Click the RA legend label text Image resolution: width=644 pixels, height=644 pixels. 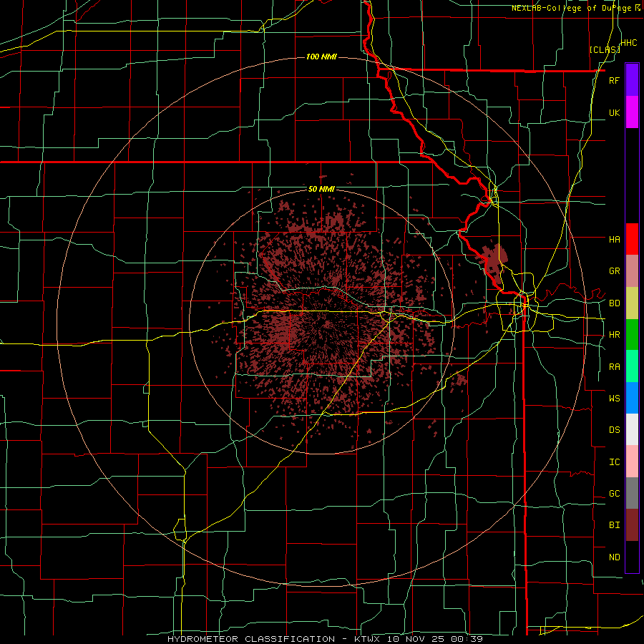pos(614,367)
